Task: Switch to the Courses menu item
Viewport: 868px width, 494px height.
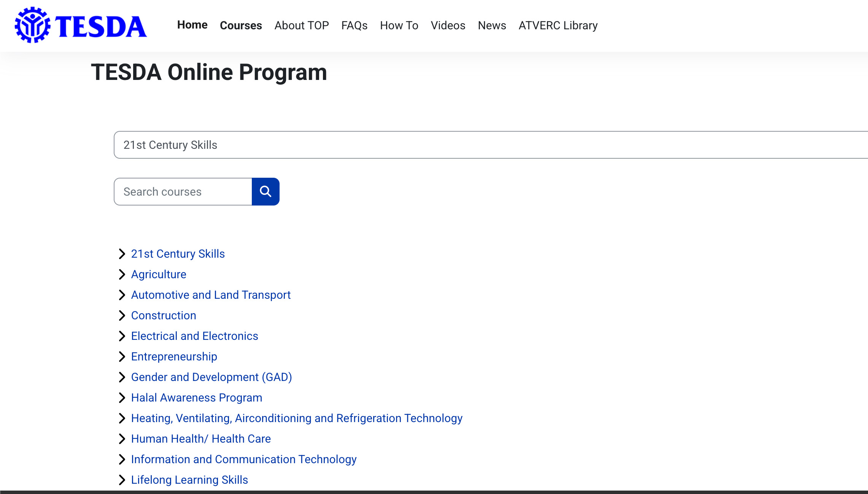Action: tap(241, 25)
